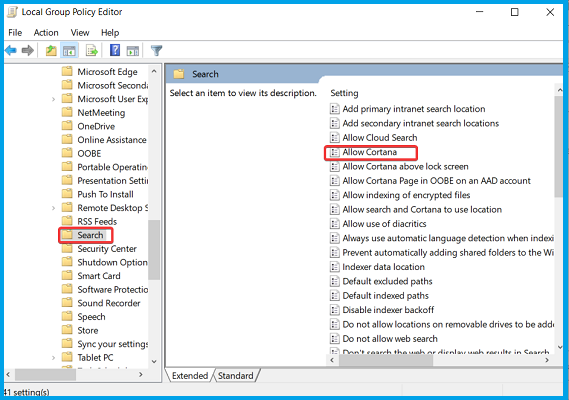Select Allow Cortana Page in OOBE setting
Viewport: 569px width, 400px height.
(437, 181)
